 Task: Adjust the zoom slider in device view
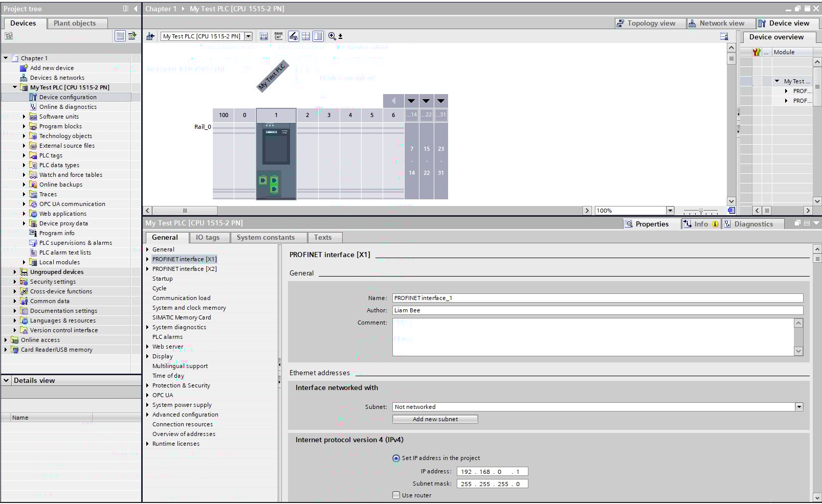click(x=701, y=211)
